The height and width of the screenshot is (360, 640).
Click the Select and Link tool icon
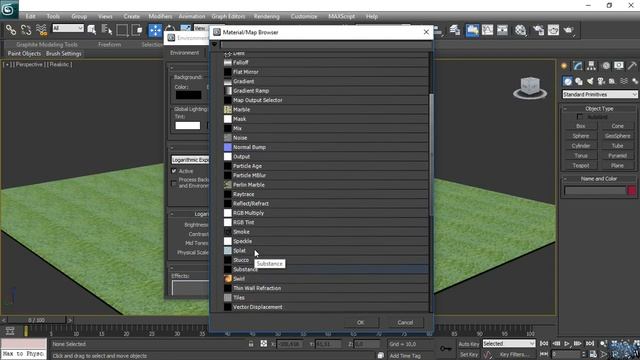[x=11, y=30]
